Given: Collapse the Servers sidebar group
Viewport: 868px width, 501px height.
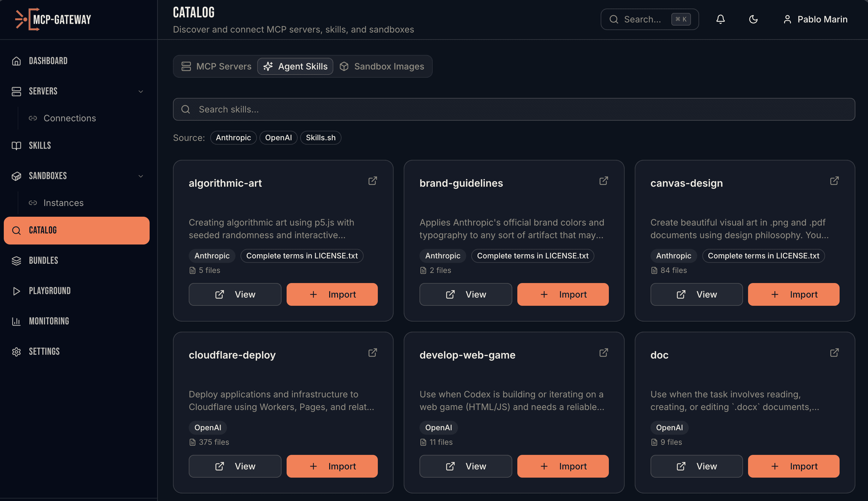Looking at the screenshot, I should pyautogui.click(x=140, y=91).
